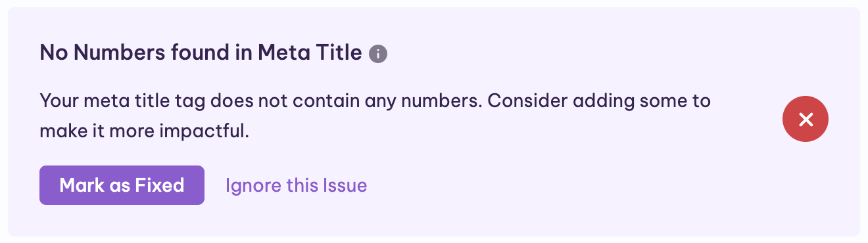Select the information circle next to the title
This screenshot has height=243, width=868.
point(378,54)
